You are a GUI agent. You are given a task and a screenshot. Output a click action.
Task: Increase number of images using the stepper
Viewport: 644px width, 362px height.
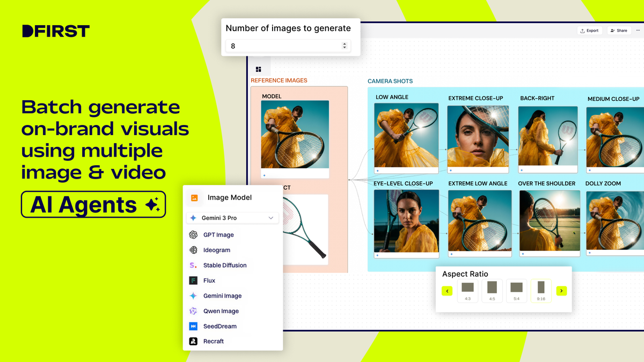pos(345,44)
